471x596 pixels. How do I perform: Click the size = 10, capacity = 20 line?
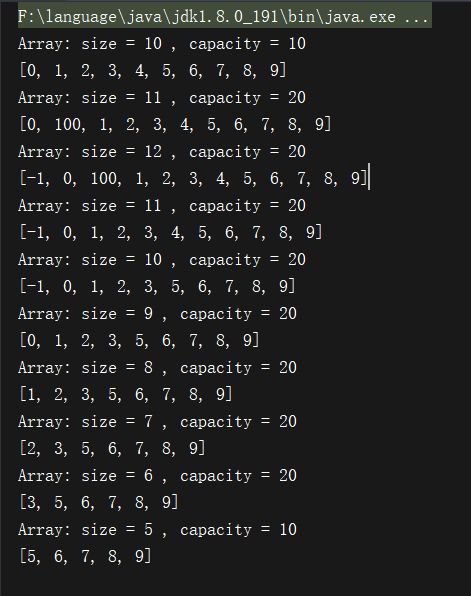162,260
